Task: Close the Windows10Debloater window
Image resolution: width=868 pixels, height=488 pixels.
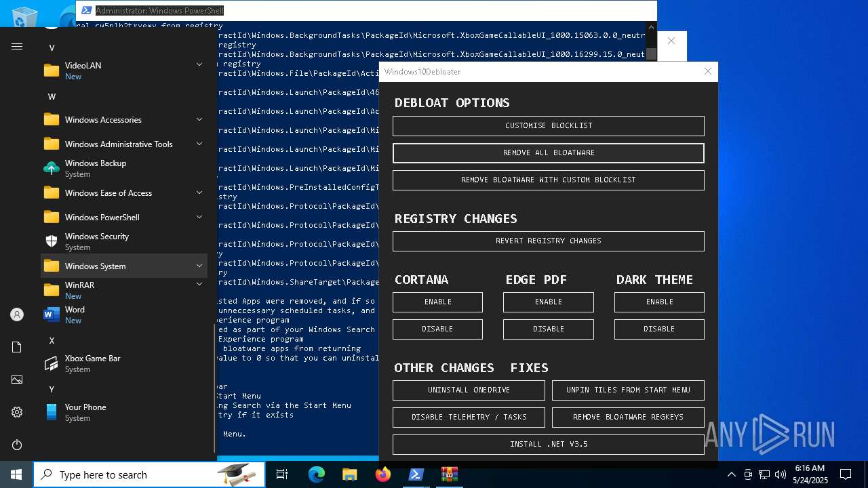Action: (x=708, y=71)
